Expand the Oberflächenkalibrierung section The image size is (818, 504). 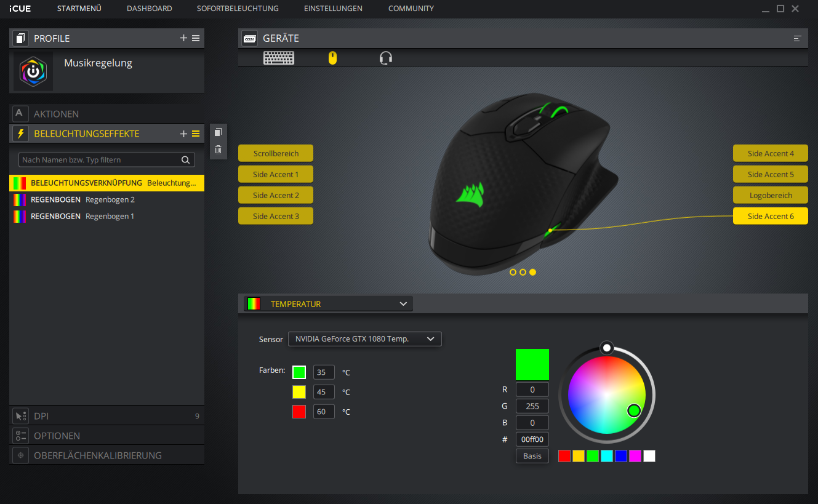tap(107, 455)
